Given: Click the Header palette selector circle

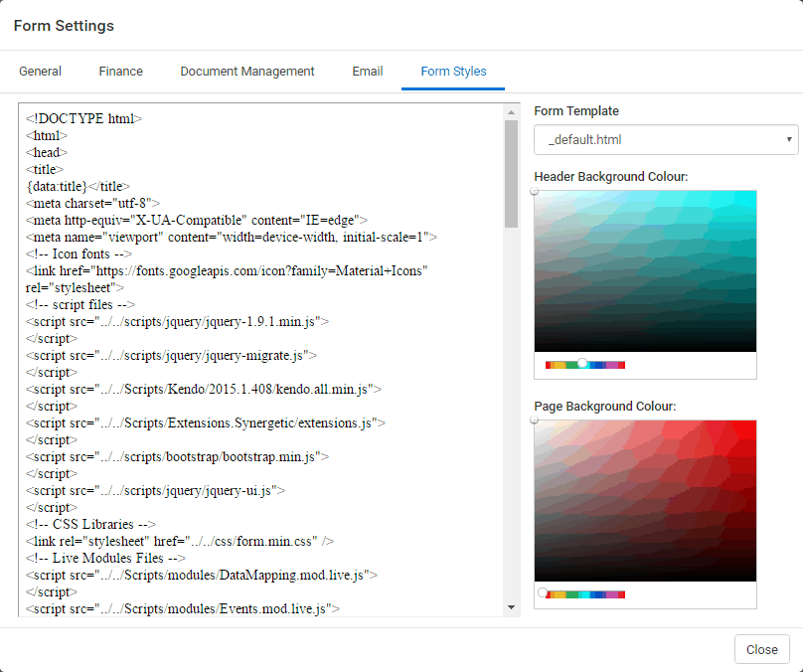Looking at the screenshot, I should pyautogui.click(x=535, y=192).
